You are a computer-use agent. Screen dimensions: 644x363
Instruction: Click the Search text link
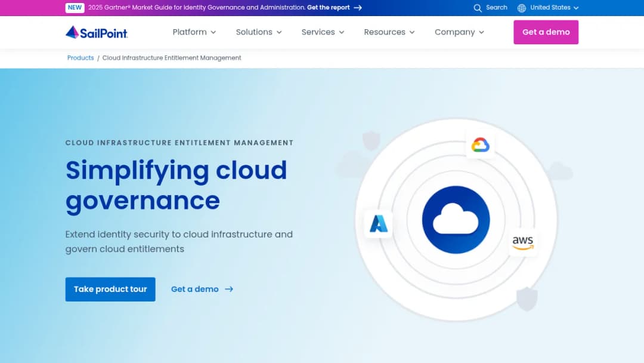coord(497,8)
